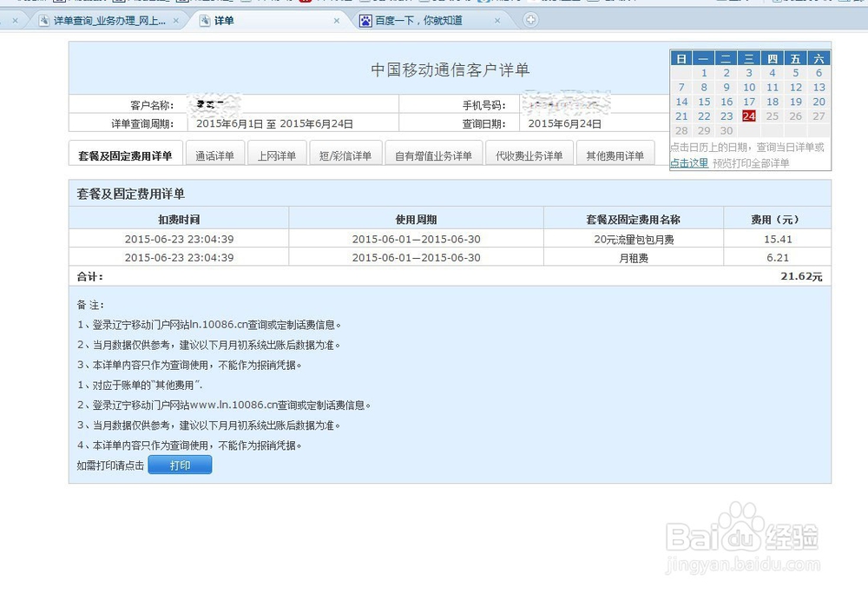This screenshot has height=594, width=868.
Task: Select date 6 in the calendar
Action: 819,73
